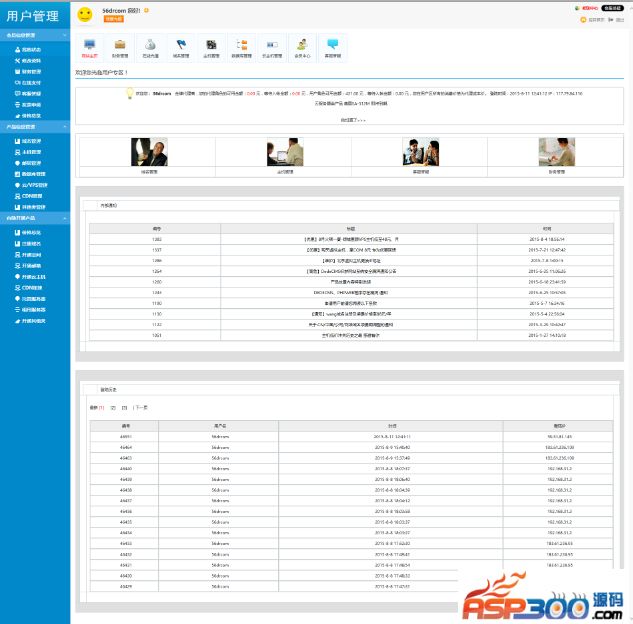Select login history row 49463
This screenshot has height=624, width=633.
tap(351, 458)
